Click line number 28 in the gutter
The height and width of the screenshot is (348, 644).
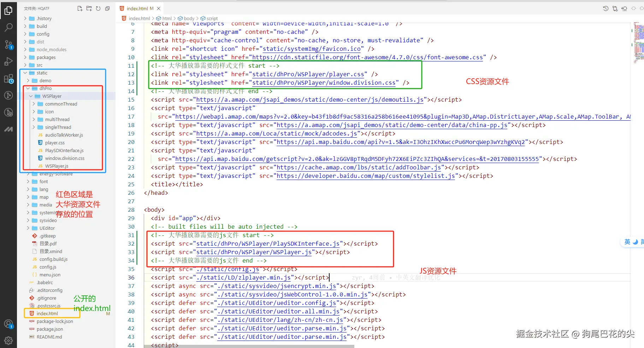tap(131, 210)
